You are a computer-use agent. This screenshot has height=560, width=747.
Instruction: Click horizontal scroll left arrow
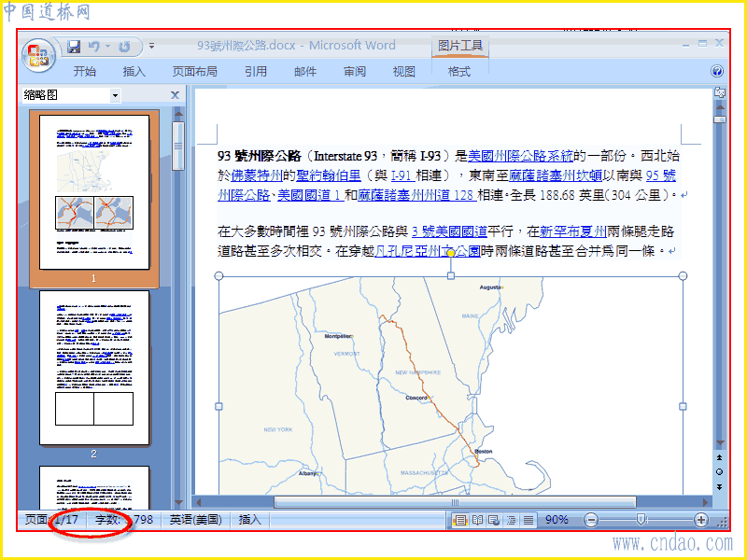pos(199,502)
